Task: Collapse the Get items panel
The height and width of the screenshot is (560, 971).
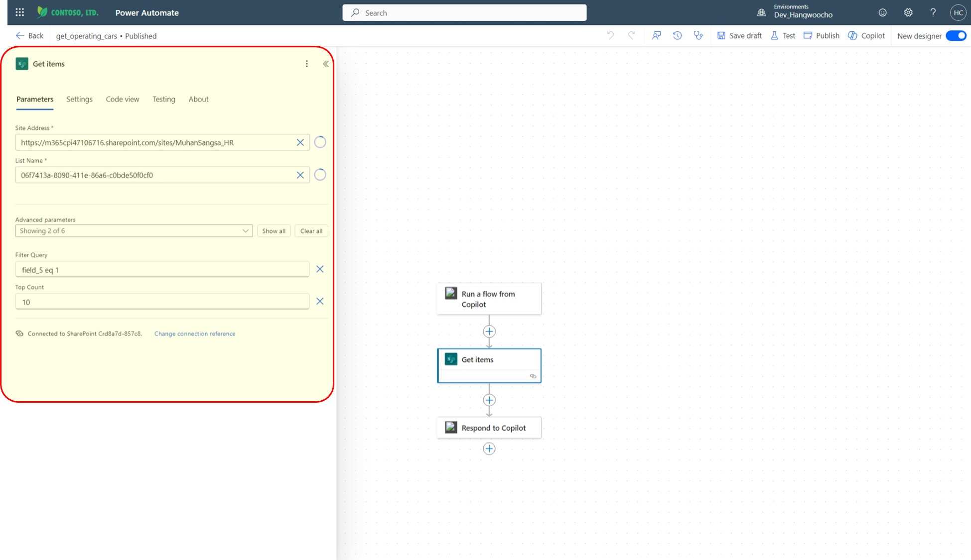Action: (326, 64)
